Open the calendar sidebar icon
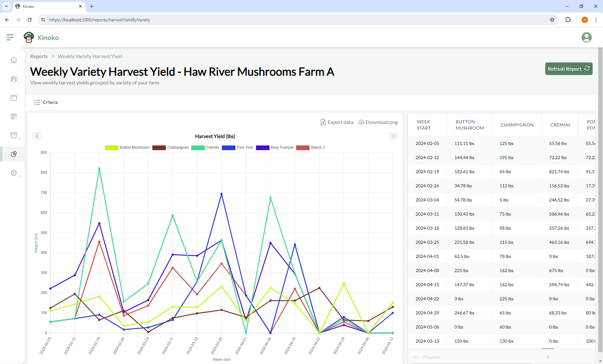Viewport: 603px width, 364px height. tap(14, 98)
